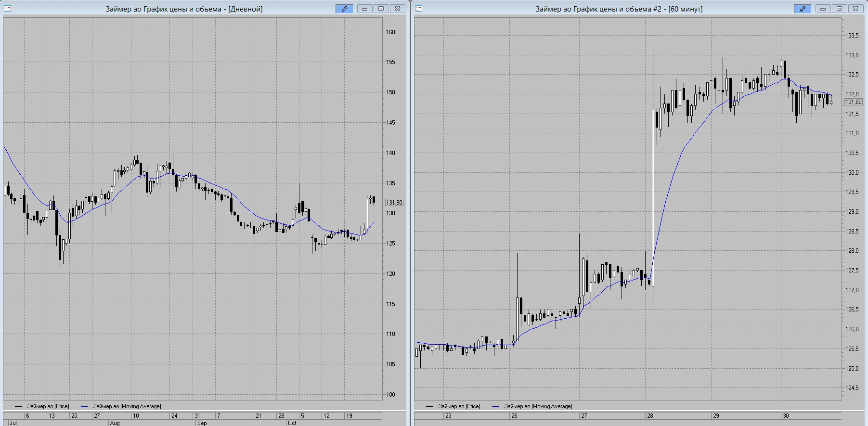Close the daily (Дневной) chart window
Screen dimensions: 868x426
tap(397, 9)
